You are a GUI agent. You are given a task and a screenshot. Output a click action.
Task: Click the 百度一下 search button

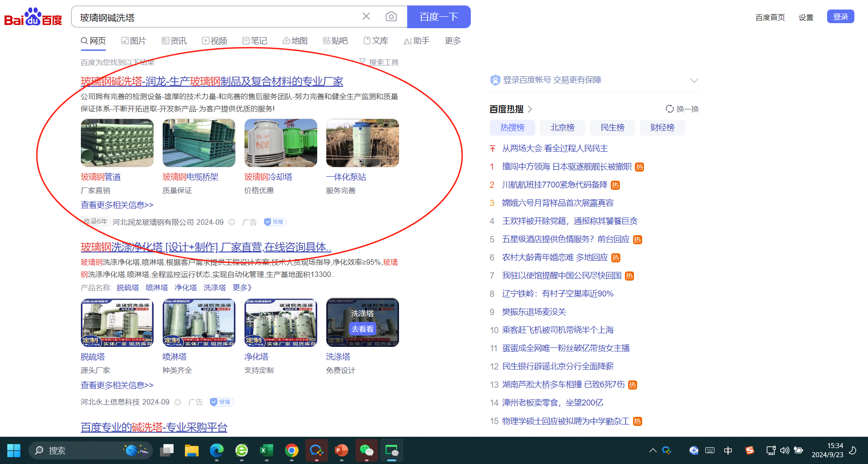pos(439,17)
